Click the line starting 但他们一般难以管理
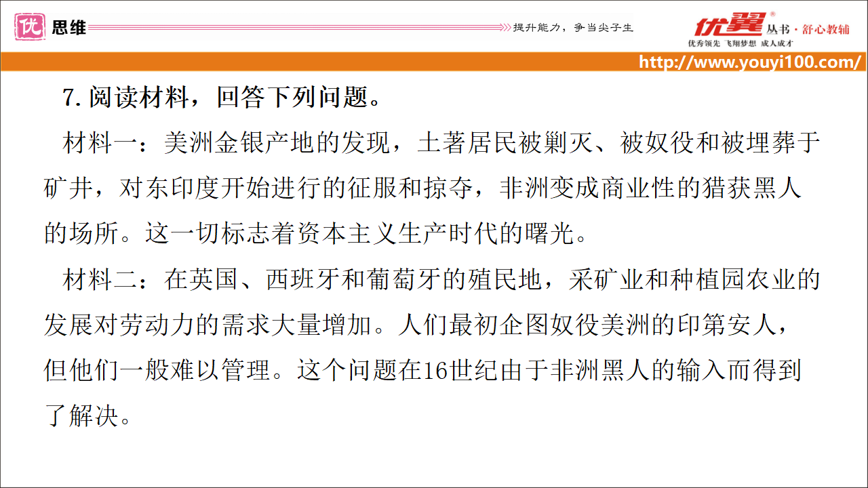This screenshot has height=488, width=868. (422, 370)
